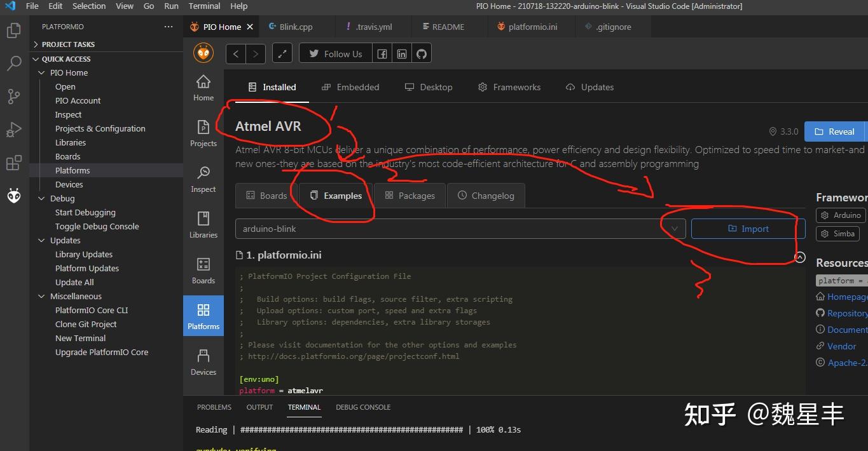Click inside the arduino-blink example field
This screenshot has width=868, height=451.
pos(445,228)
